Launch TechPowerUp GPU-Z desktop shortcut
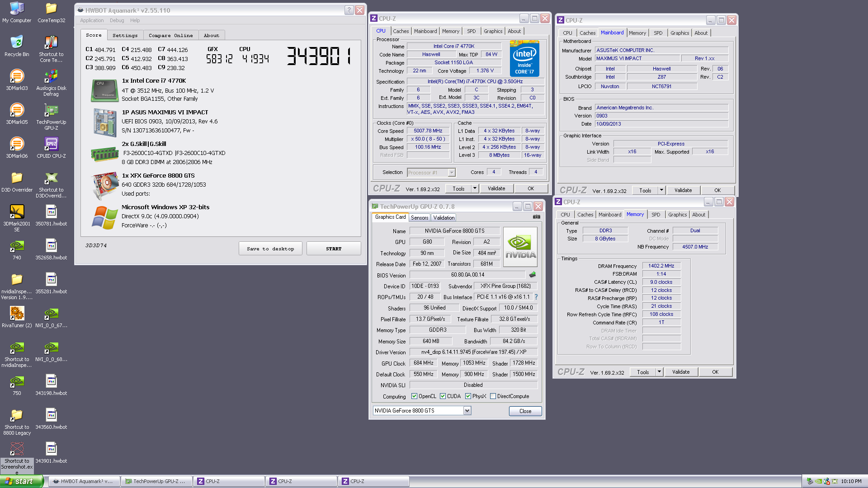868x488 pixels. [51, 117]
